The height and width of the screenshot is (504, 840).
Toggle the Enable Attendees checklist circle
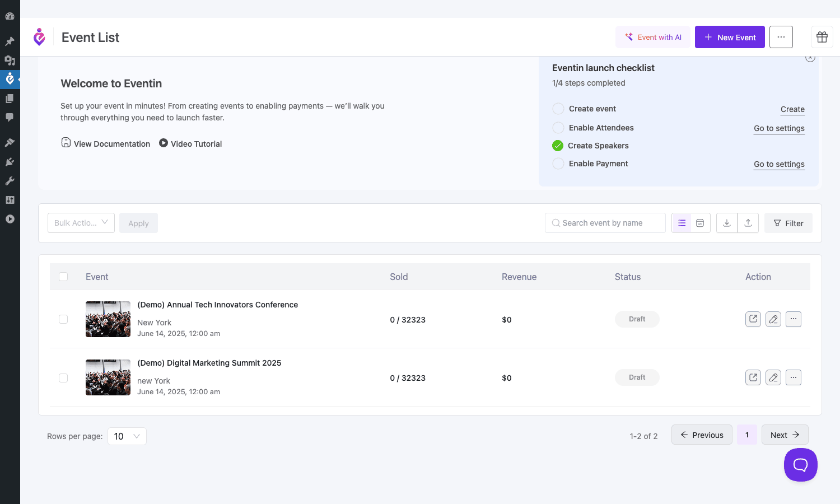pyautogui.click(x=558, y=128)
